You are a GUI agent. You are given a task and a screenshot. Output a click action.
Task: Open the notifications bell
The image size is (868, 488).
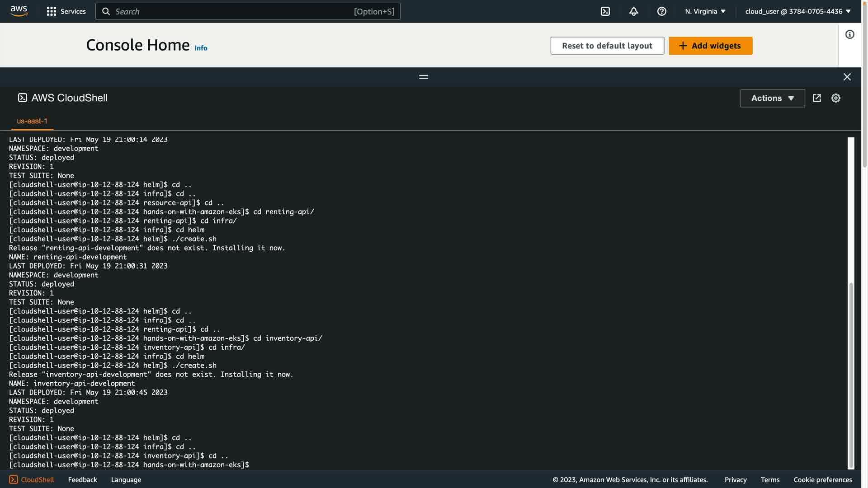pyautogui.click(x=633, y=11)
